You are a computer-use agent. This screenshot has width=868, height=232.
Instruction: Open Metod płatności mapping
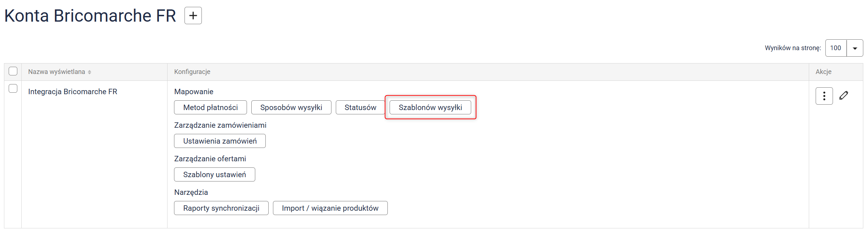tap(210, 108)
